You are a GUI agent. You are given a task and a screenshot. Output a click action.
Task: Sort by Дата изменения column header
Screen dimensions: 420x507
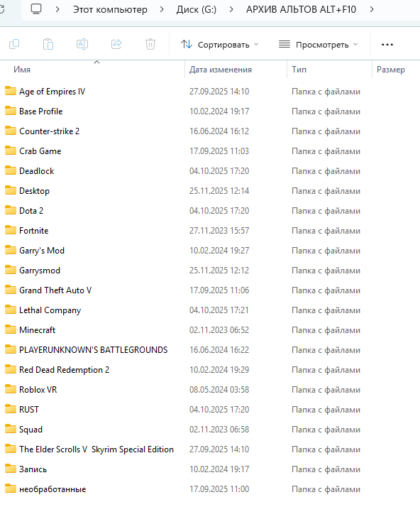coord(221,70)
